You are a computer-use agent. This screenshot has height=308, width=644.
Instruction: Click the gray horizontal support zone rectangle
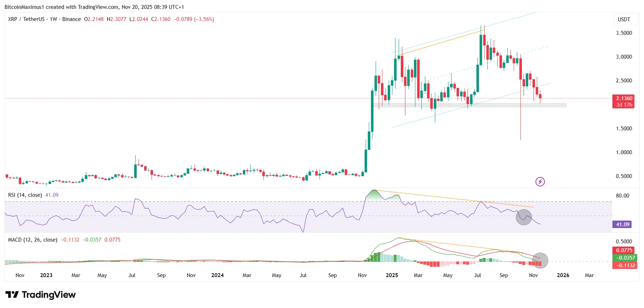(470, 105)
